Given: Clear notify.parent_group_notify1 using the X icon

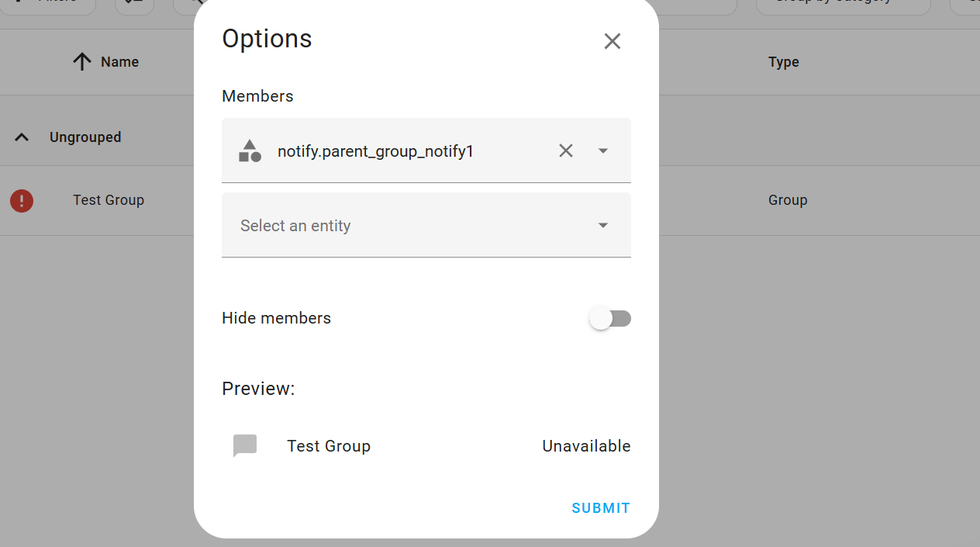Looking at the screenshot, I should tap(565, 151).
